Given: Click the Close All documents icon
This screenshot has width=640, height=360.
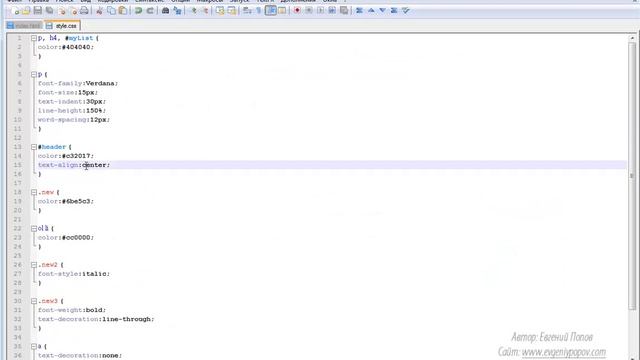Looking at the screenshot, I should (x=73, y=11).
